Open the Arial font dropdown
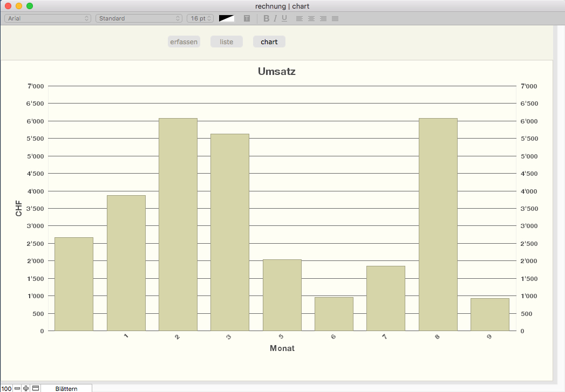The image size is (565, 392). tap(47, 18)
